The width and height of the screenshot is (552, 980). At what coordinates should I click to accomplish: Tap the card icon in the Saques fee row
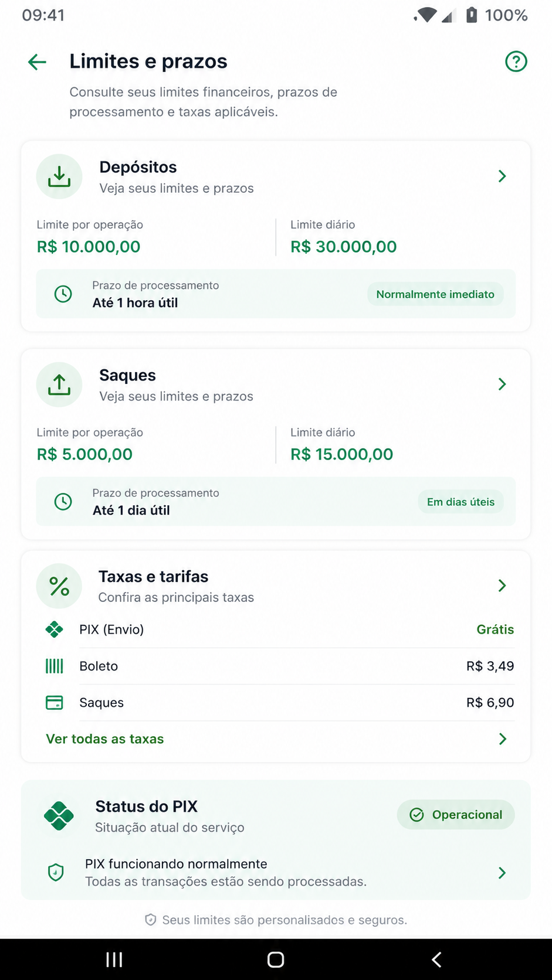[x=55, y=702]
